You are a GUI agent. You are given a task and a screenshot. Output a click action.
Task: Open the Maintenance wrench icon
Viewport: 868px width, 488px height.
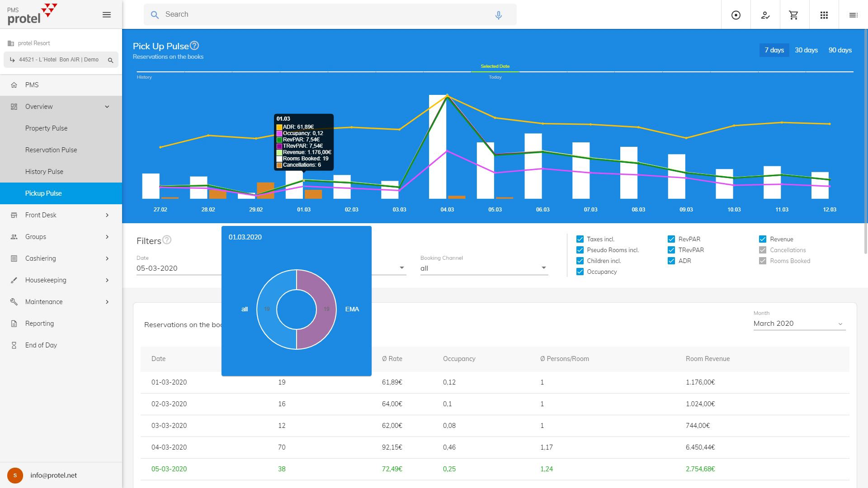click(14, 301)
